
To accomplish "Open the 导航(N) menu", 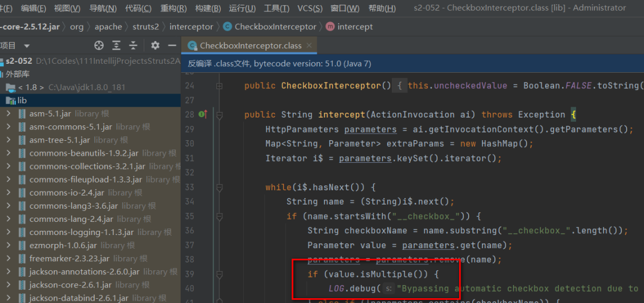I will (103, 8).
